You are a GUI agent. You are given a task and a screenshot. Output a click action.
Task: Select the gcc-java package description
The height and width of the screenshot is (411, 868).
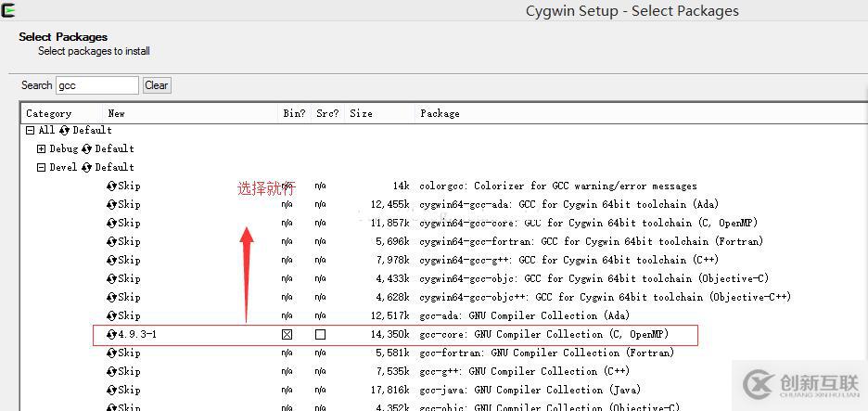(x=530, y=390)
